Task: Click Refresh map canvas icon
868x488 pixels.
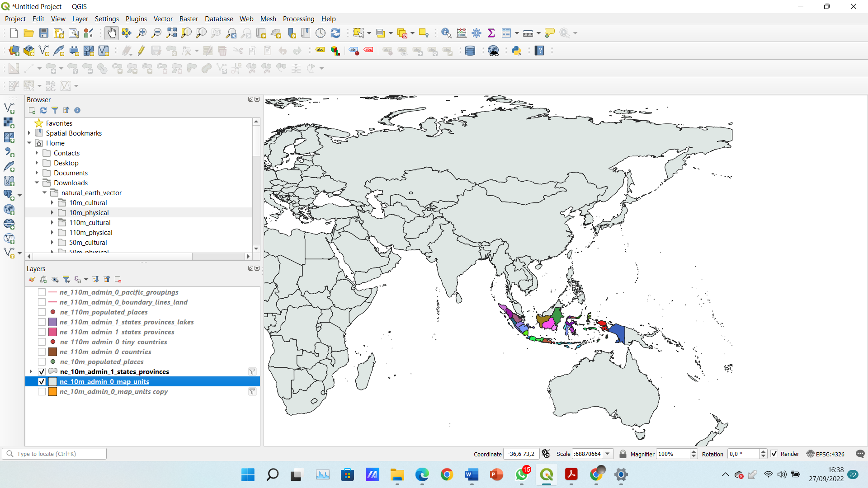Action: coord(335,33)
